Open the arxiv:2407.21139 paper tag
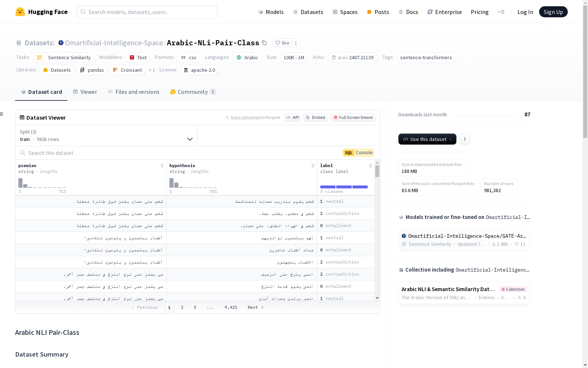The width and height of the screenshot is (588, 368). [352, 57]
